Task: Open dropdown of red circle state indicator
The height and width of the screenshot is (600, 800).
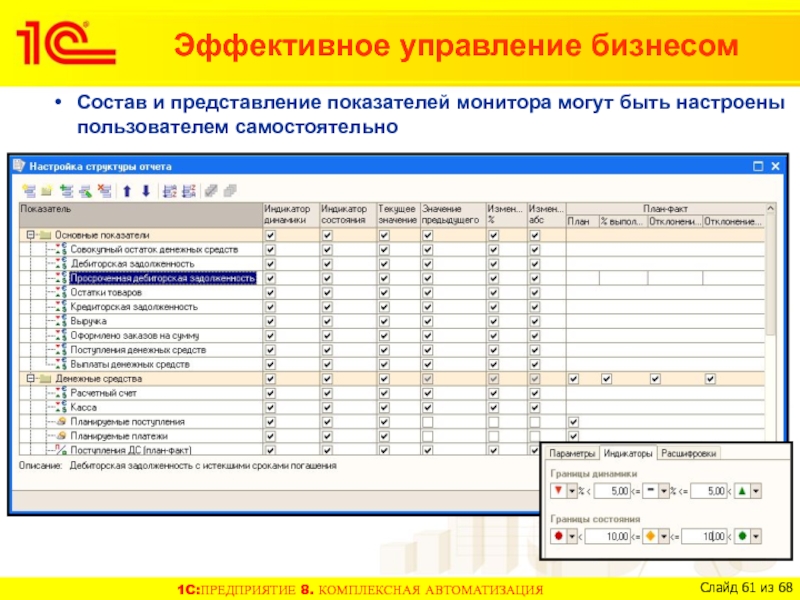Action: pyautogui.click(x=572, y=537)
